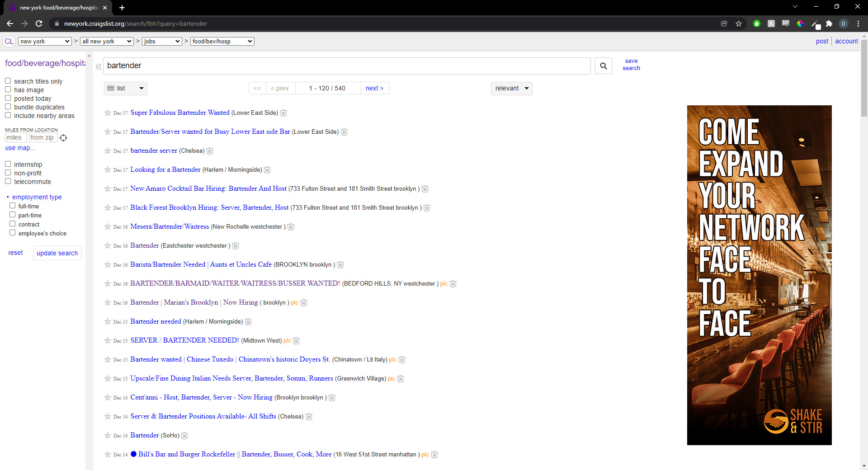Select full-time employment type
Screen dimensions: 868x470
(13, 206)
